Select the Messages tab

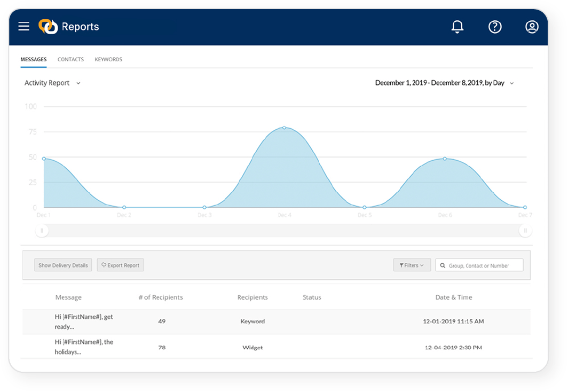[x=34, y=59]
